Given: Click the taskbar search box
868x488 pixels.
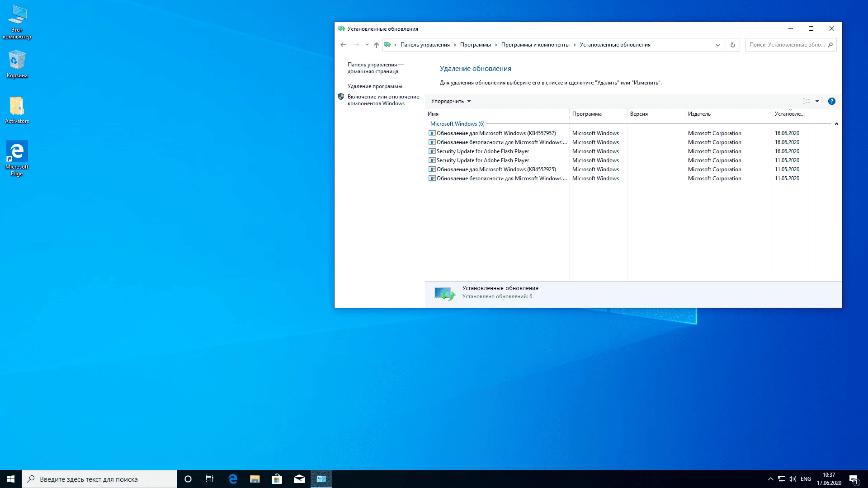Looking at the screenshot, I should [x=99, y=479].
